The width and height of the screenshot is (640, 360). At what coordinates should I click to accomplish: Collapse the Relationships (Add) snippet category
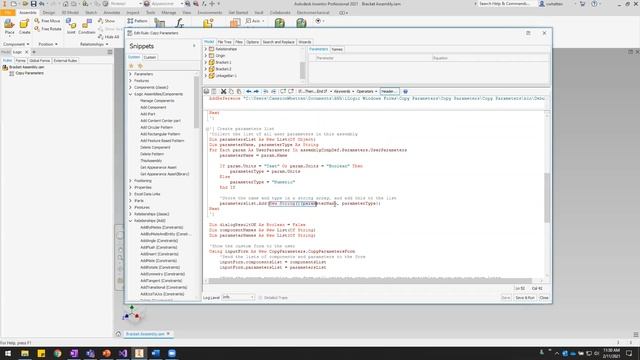click(x=131, y=221)
